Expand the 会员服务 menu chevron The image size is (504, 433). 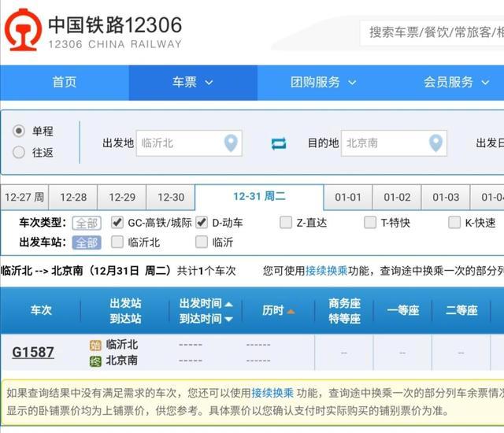485,83
